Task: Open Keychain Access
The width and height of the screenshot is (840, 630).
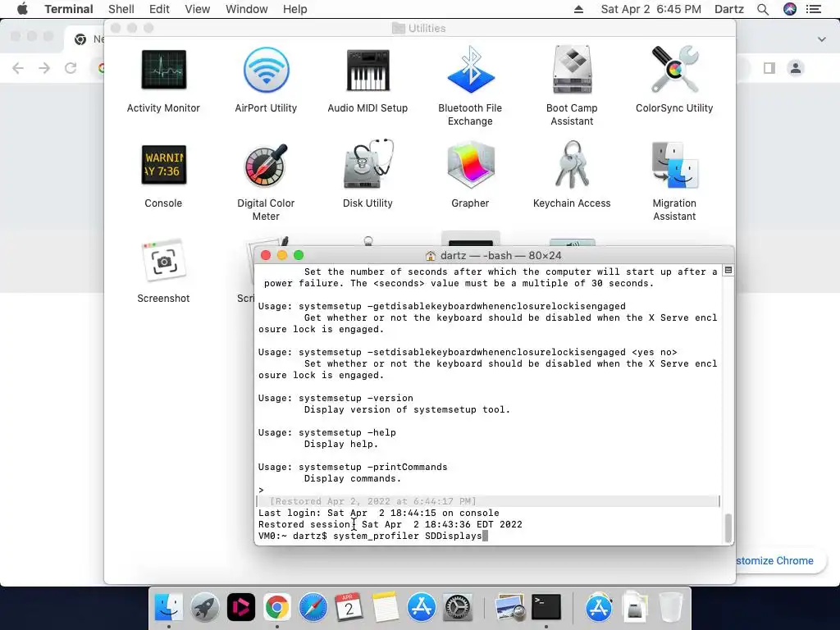Action: tap(572, 164)
